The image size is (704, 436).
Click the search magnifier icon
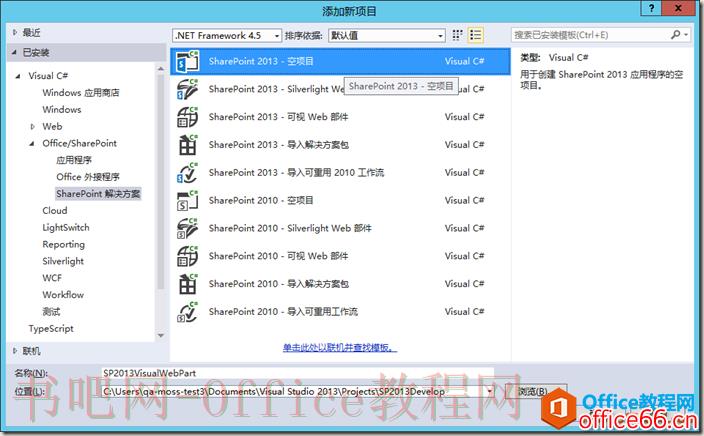coord(675,35)
